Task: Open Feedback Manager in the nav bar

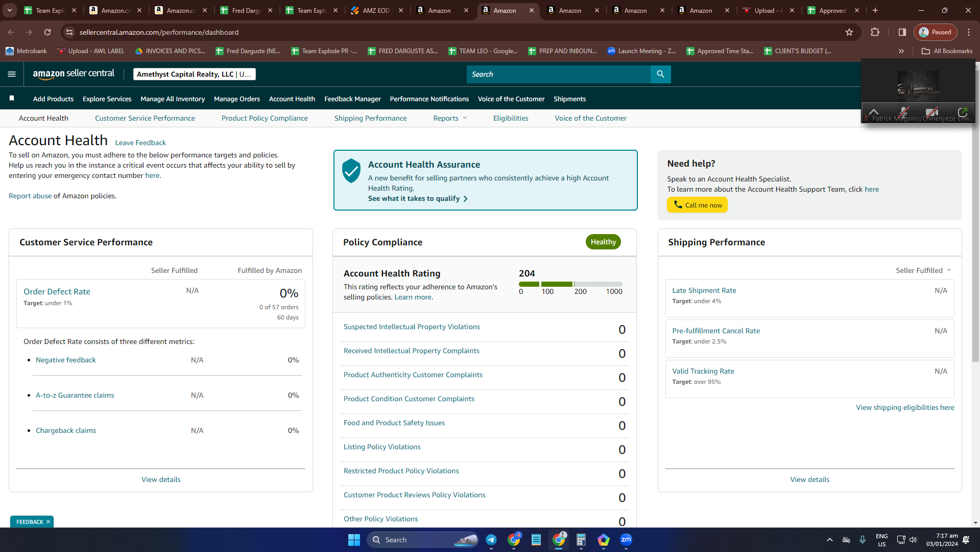Action: pos(352,99)
